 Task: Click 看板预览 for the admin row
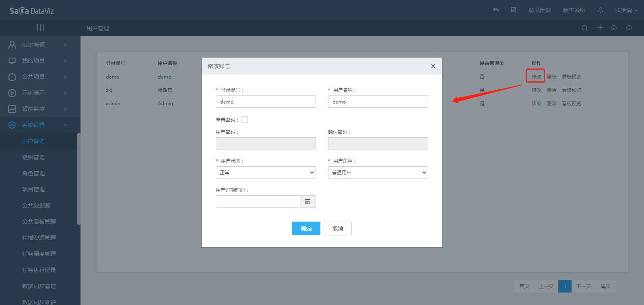tap(572, 103)
